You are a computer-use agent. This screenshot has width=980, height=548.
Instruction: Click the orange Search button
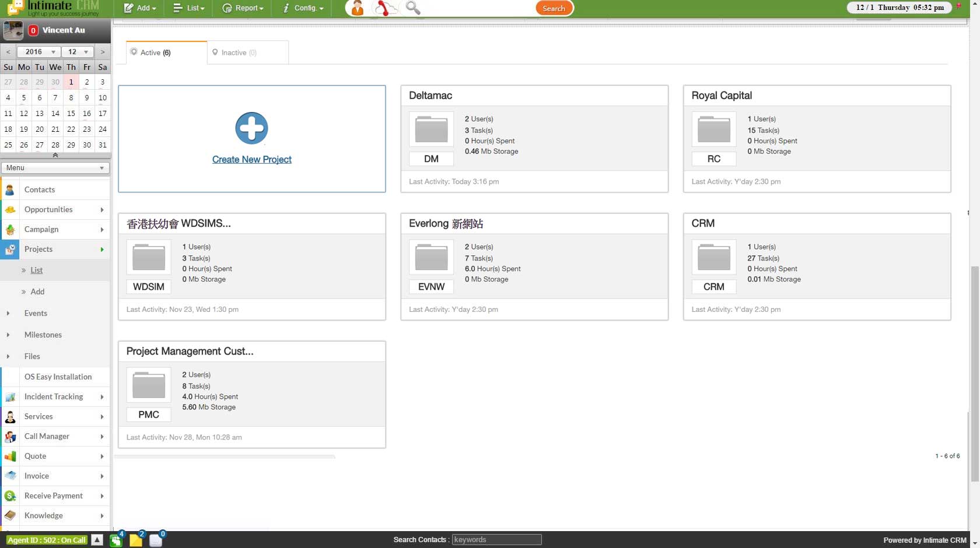pos(554,8)
